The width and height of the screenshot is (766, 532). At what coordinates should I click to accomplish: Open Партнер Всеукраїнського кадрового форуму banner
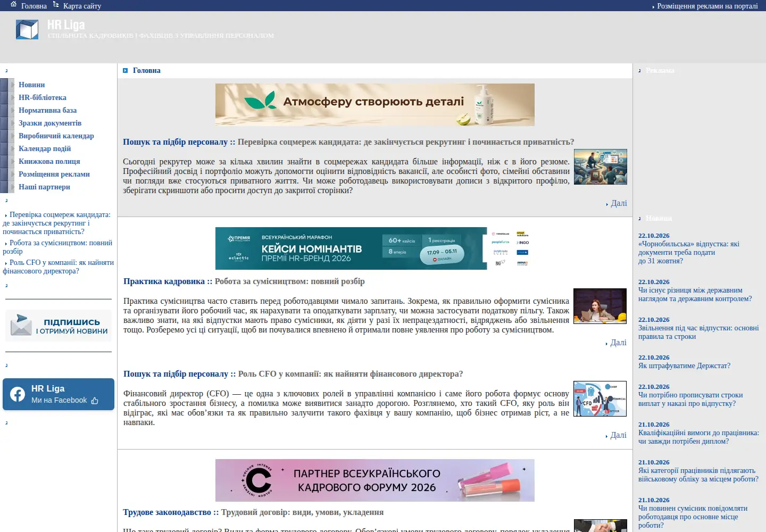pos(375,480)
